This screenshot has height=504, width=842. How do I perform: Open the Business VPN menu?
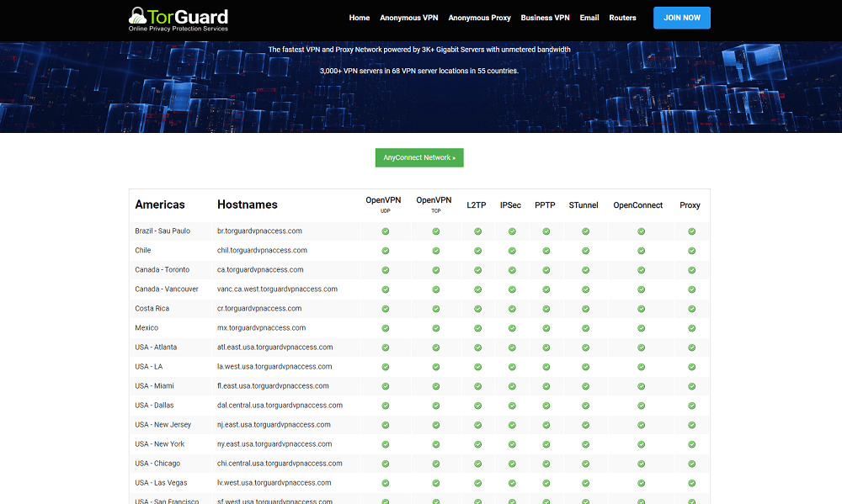click(x=545, y=18)
